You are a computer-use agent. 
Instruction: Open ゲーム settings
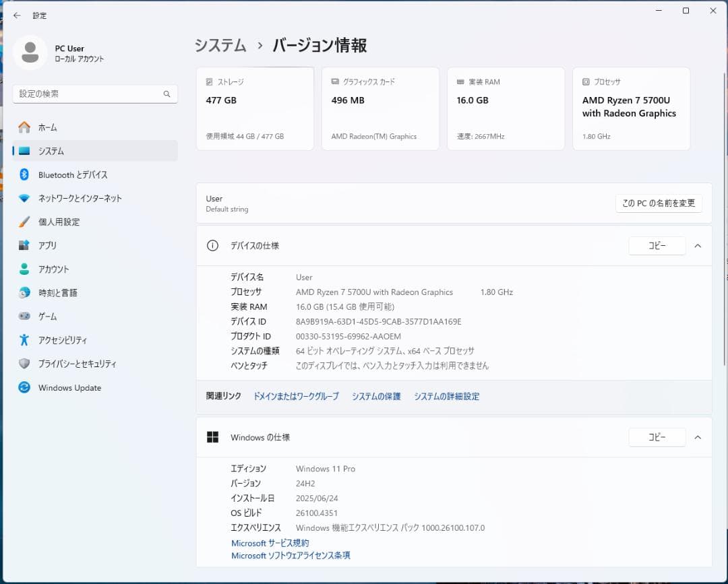pyautogui.click(x=47, y=316)
